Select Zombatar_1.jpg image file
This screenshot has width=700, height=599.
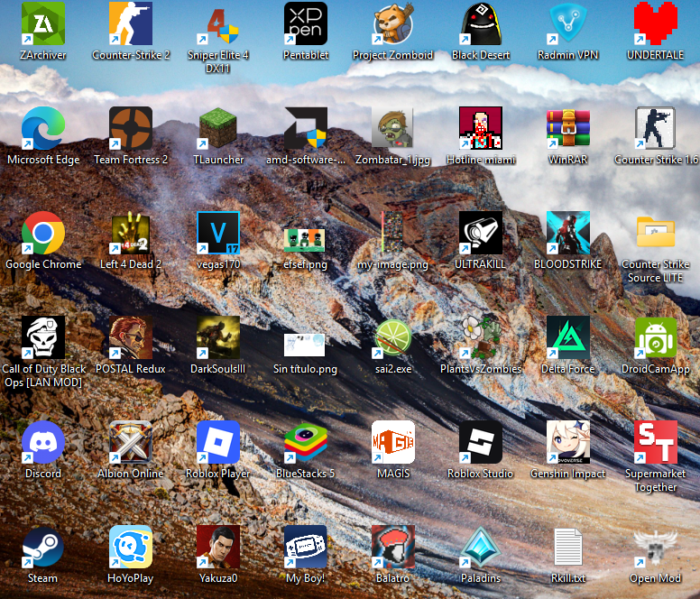pyautogui.click(x=393, y=128)
